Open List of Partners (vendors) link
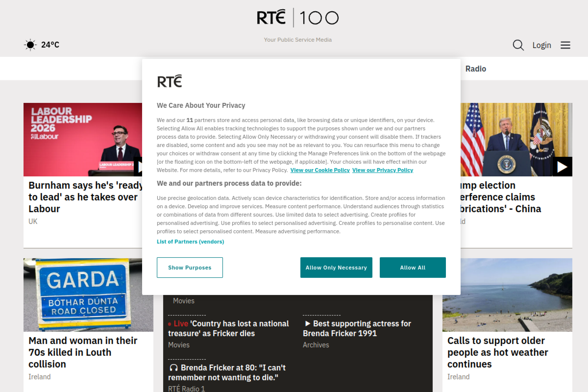Screen dimensions: 588x392 [190, 242]
